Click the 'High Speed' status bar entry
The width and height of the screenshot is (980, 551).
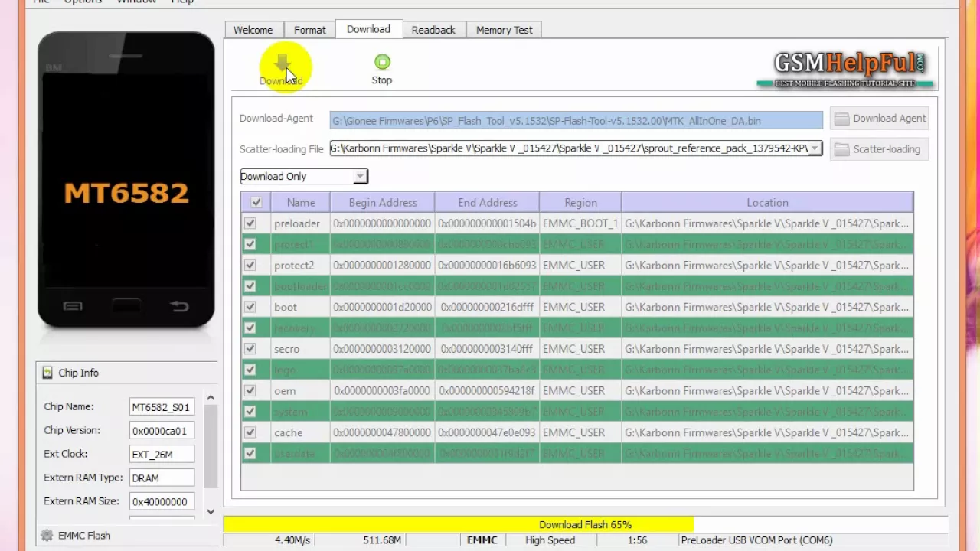tap(550, 540)
